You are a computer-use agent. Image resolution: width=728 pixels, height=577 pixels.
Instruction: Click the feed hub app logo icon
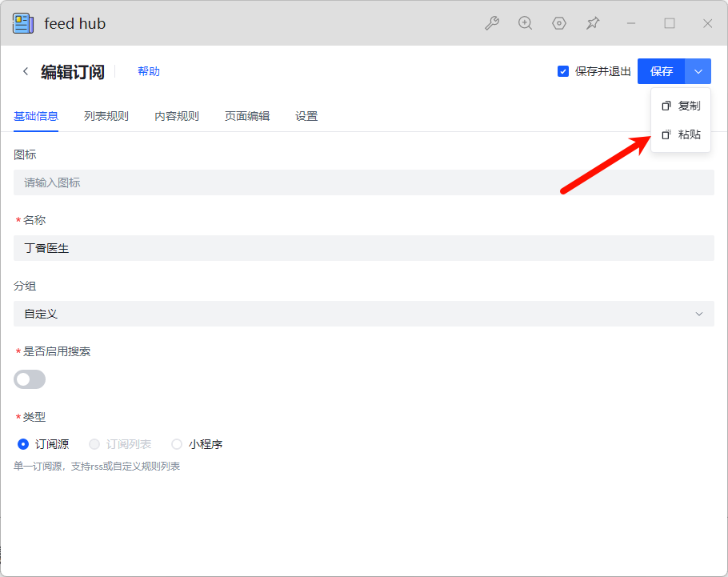[x=23, y=23]
